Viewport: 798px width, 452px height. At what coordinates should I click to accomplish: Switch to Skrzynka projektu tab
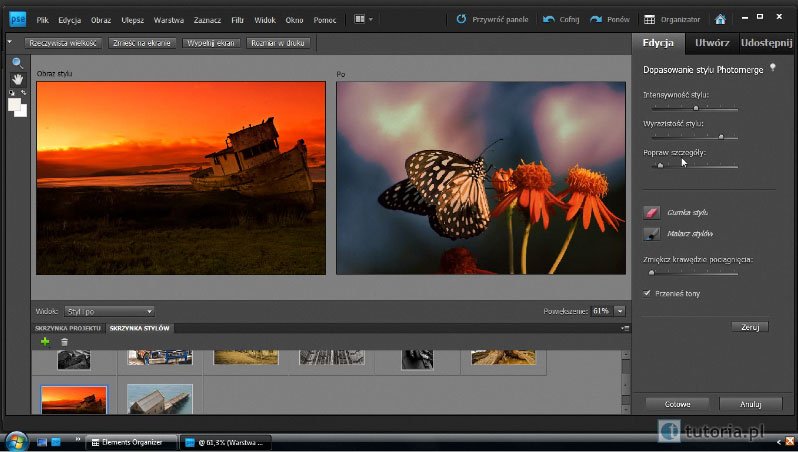pos(68,328)
